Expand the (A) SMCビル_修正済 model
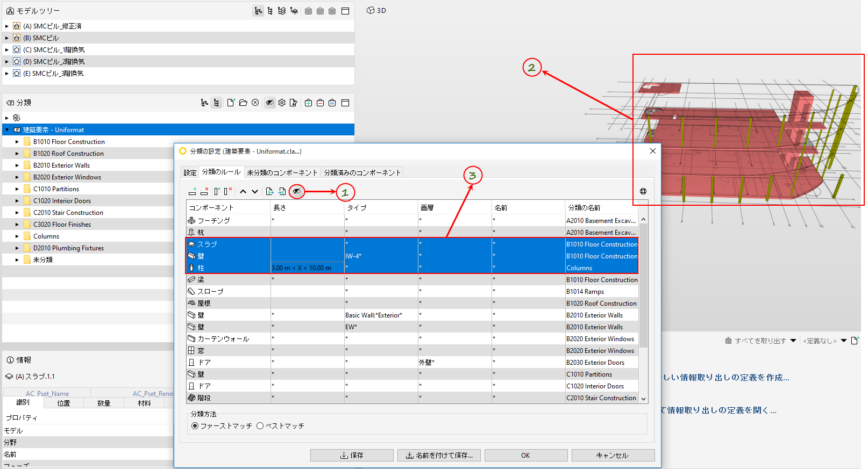The width and height of the screenshot is (868, 469). [7, 26]
